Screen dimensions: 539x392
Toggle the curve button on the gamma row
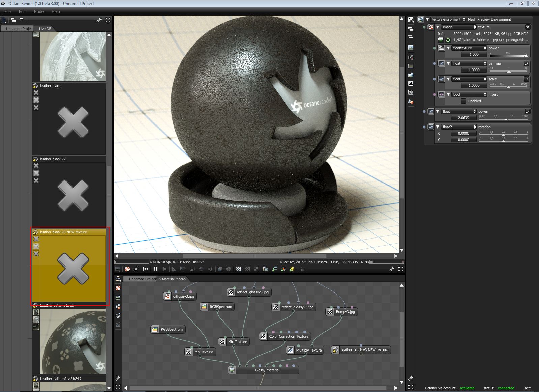[x=526, y=63]
